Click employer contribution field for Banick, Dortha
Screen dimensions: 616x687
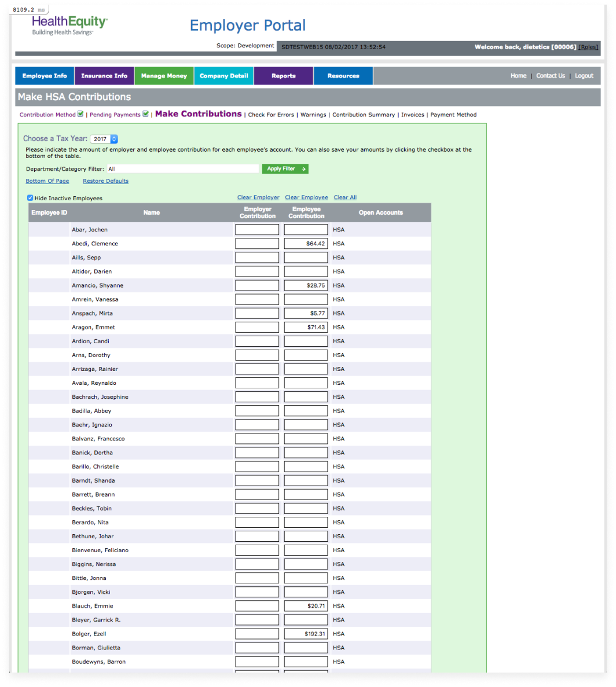(256, 453)
